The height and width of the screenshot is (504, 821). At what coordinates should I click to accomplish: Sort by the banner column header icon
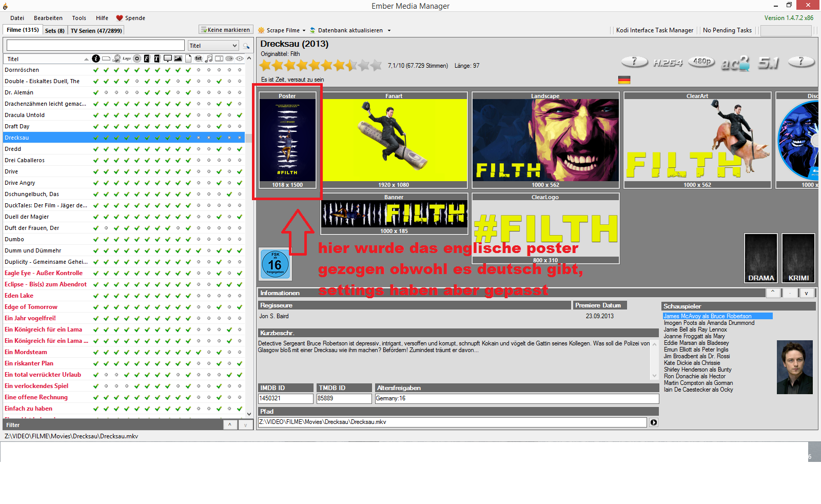106,59
